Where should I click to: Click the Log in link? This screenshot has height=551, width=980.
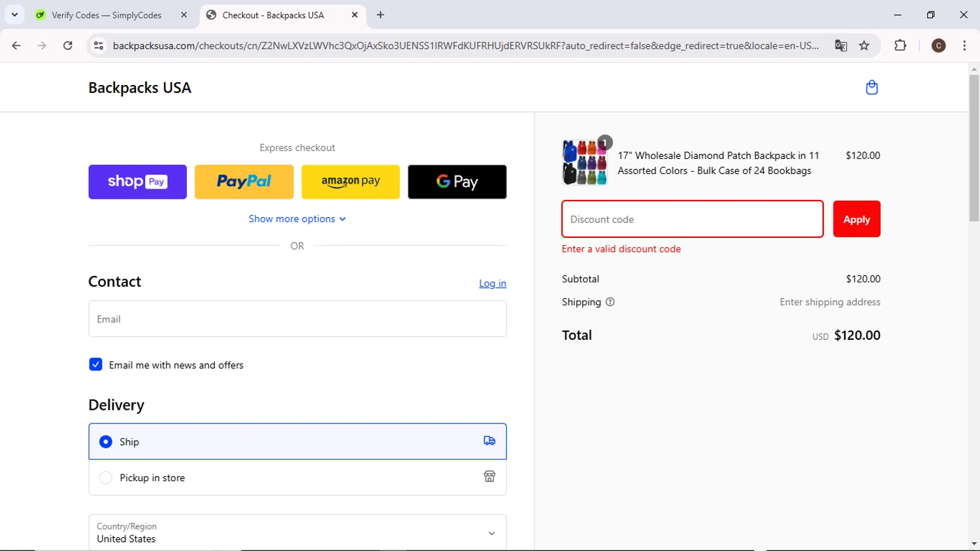[493, 283]
